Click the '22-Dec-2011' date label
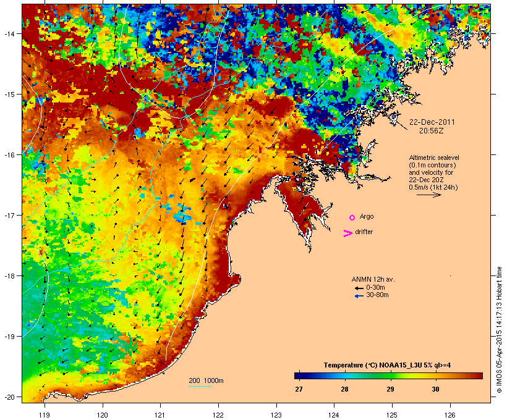Image resolution: width=507 pixels, height=420 pixels. pyautogui.click(x=432, y=122)
